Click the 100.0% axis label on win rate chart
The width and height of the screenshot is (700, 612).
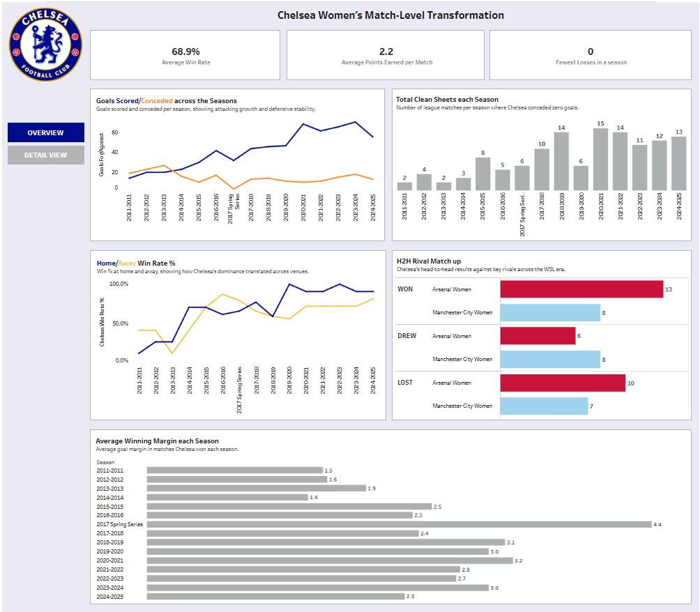pos(119,284)
